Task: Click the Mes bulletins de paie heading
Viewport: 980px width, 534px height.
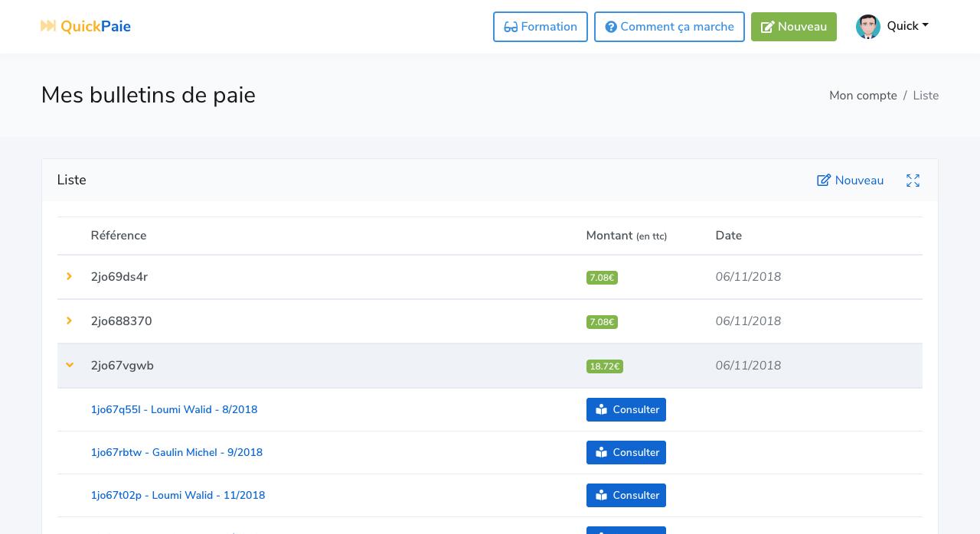Action: 149,96
